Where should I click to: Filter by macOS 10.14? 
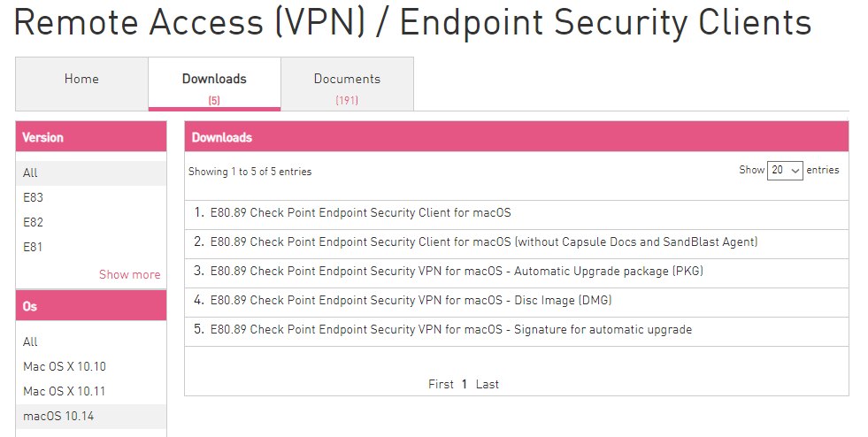pyautogui.click(x=58, y=417)
